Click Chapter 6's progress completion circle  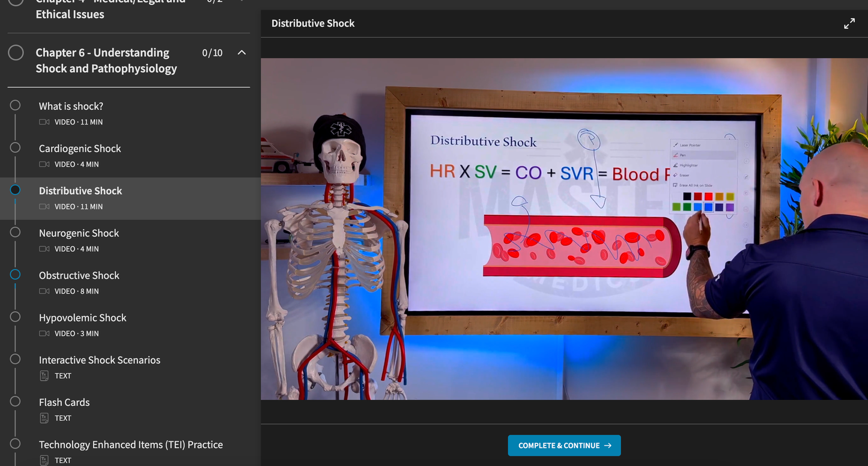pos(16,52)
